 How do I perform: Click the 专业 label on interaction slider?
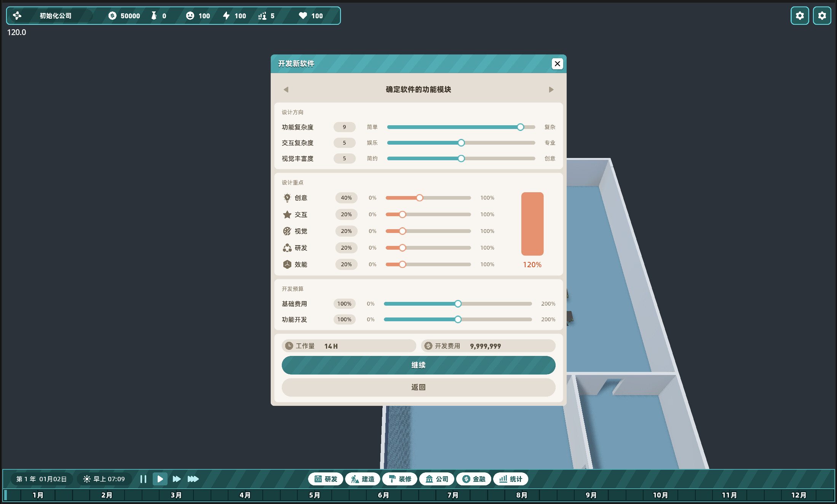(x=550, y=143)
